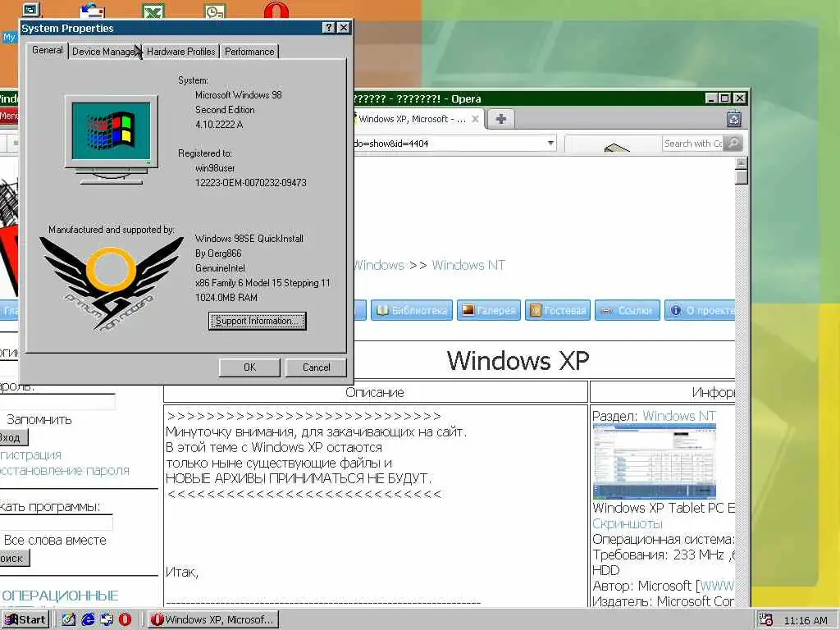Click the Описание column header
840x630 pixels.
pos(374,392)
